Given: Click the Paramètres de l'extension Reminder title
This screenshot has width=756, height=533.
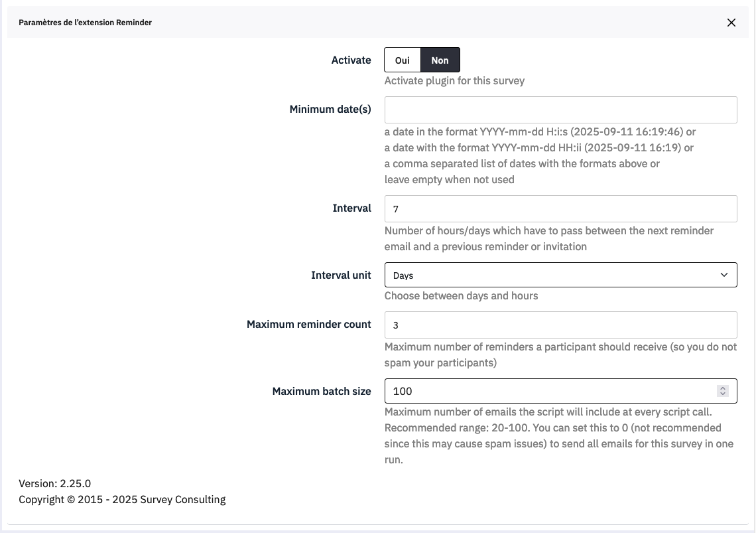Looking at the screenshot, I should pos(85,23).
